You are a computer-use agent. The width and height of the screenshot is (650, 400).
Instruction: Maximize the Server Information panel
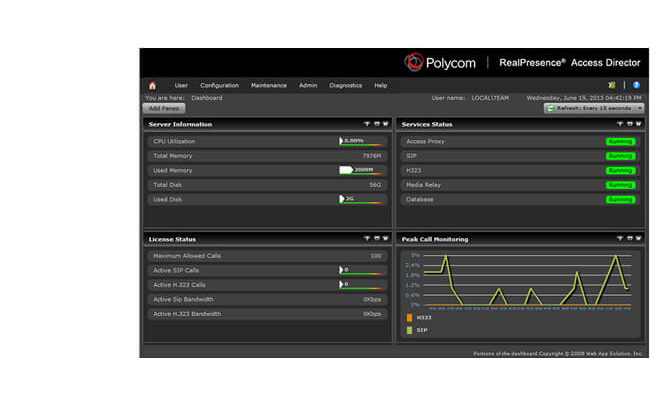377,124
